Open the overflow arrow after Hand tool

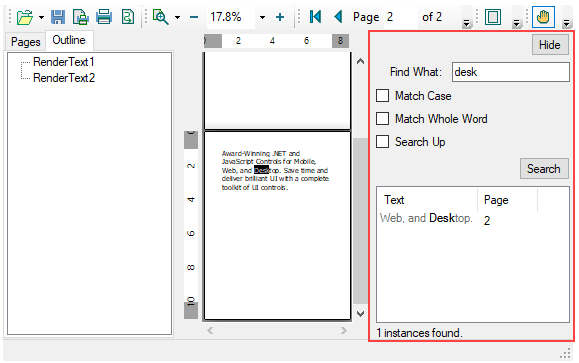(566, 23)
